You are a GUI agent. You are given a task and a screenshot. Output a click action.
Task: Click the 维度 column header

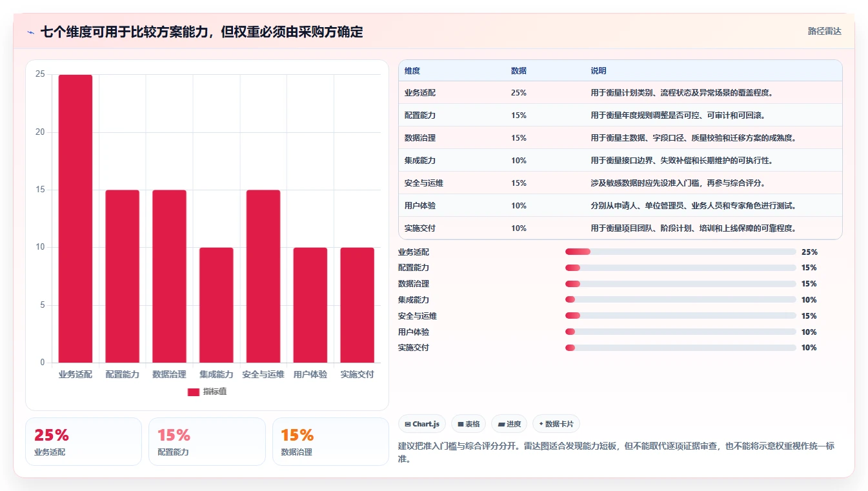[412, 71]
